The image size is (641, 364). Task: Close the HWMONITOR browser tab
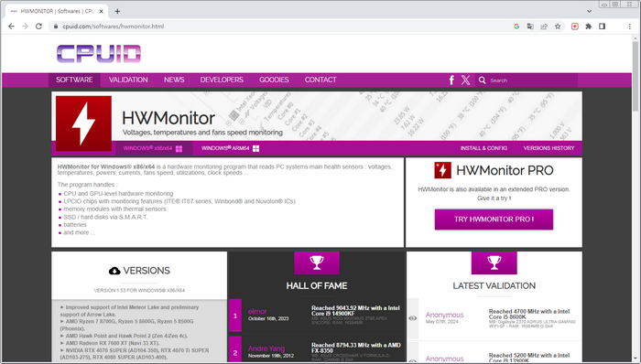tap(101, 11)
